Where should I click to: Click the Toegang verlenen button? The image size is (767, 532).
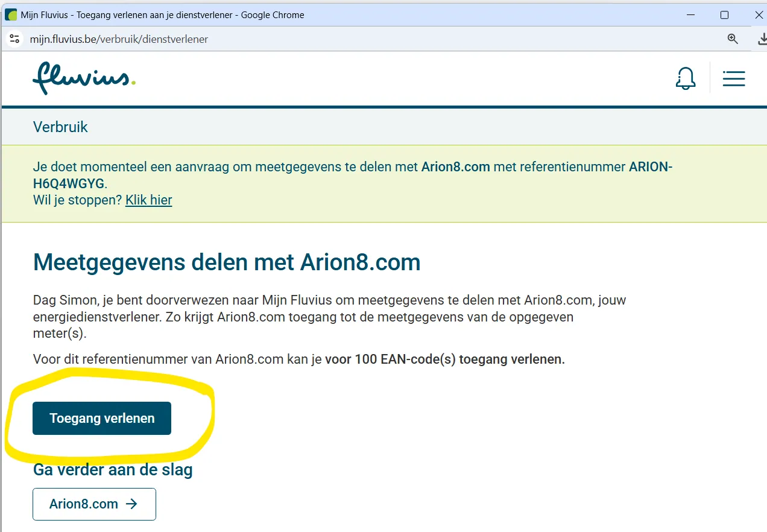(x=102, y=418)
